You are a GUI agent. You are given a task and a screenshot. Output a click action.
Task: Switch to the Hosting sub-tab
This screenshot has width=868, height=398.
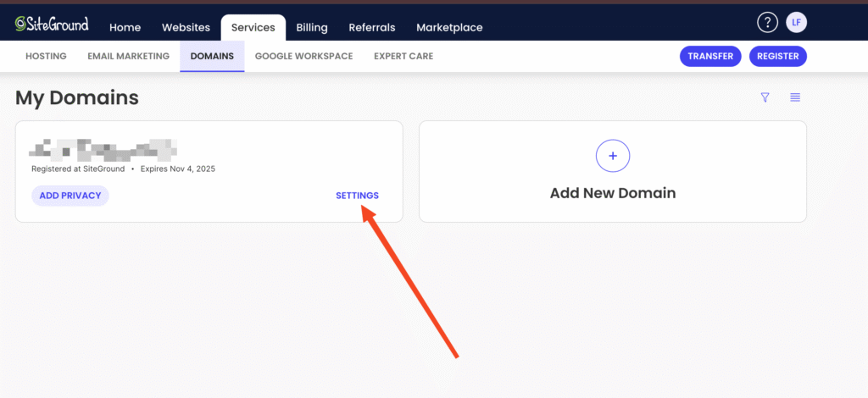pos(46,56)
